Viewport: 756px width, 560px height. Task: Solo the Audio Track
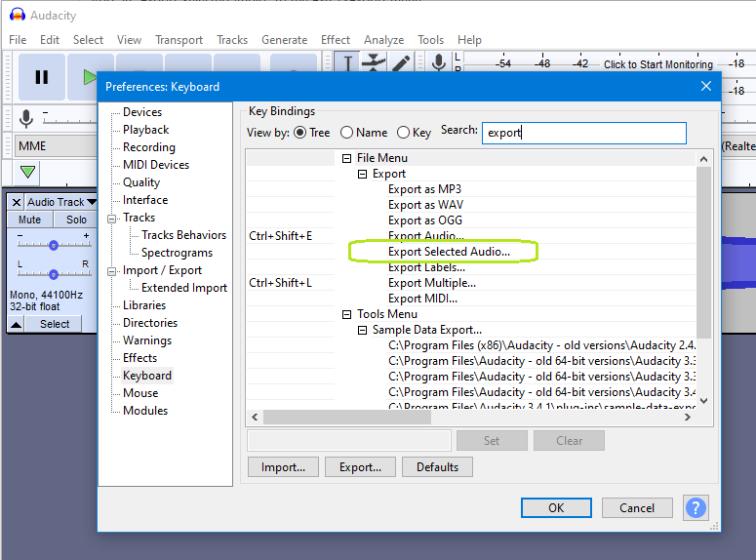point(76,220)
